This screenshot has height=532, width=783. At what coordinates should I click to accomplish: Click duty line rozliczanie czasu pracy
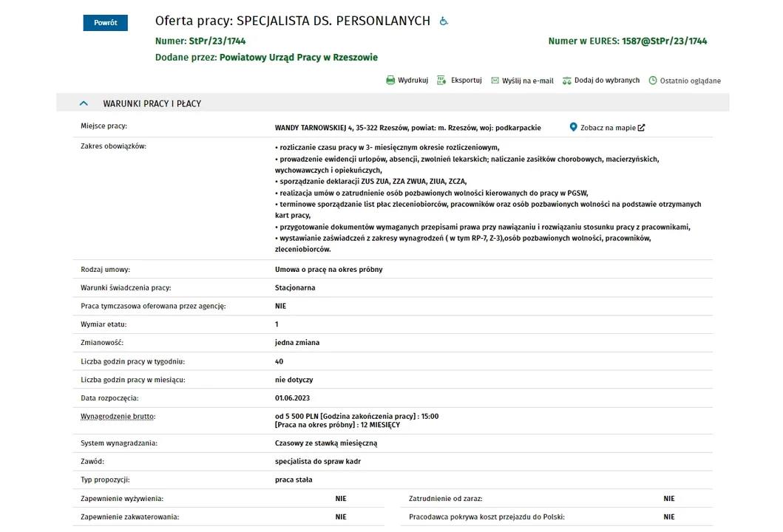[387, 148]
